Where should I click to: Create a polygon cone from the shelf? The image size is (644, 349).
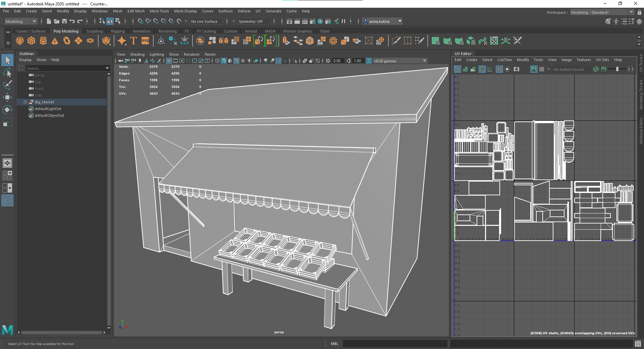55,41
